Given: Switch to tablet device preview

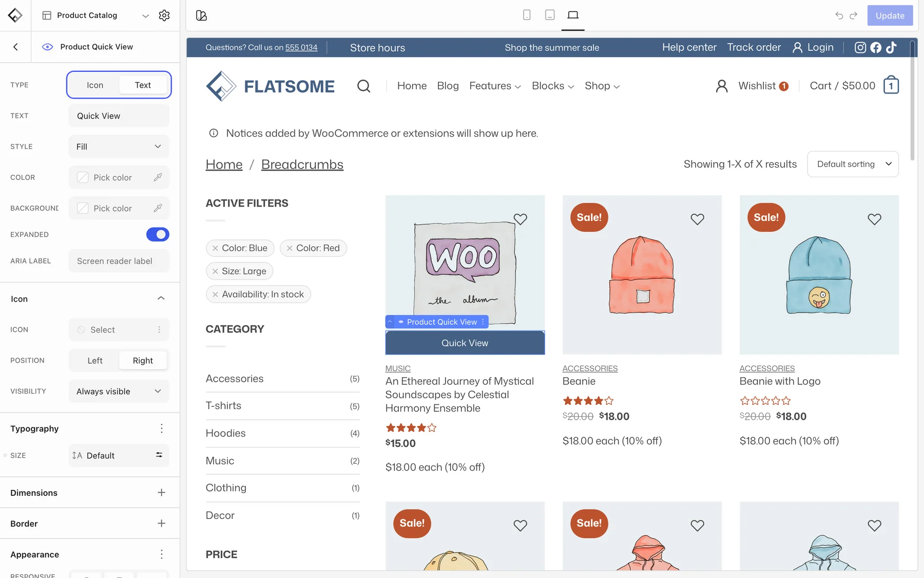Looking at the screenshot, I should click(x=550, y=15).
